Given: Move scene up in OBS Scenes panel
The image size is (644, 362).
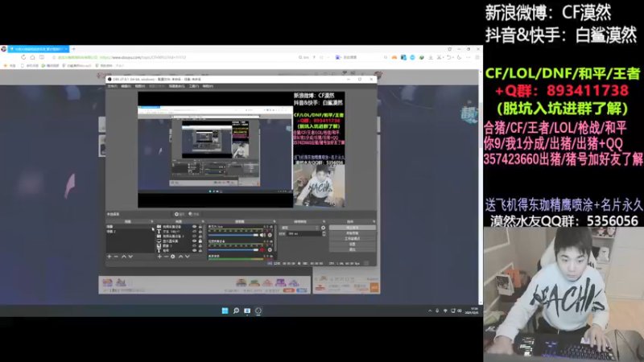Looking at the screenshot, I should click(124, 256).
